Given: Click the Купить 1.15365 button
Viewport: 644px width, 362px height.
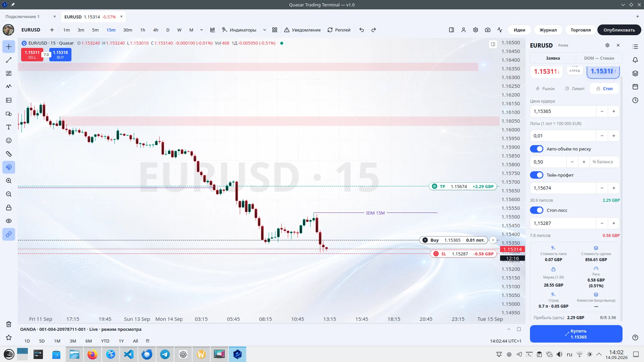Looking at the screenshot, I should (x=576, y=334).
